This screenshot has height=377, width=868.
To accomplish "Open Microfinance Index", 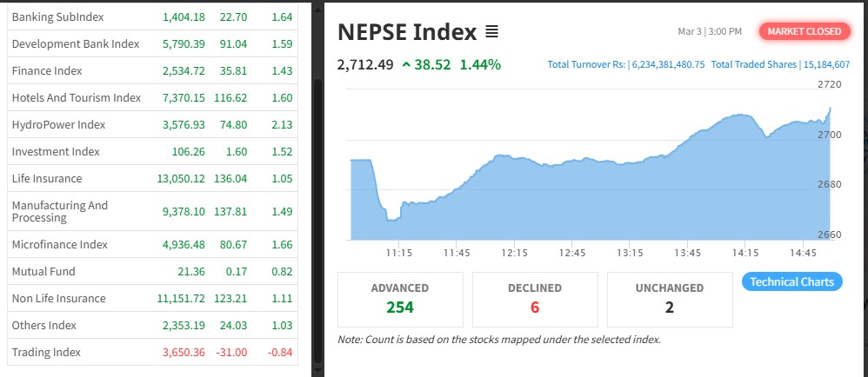I will [x=60, y=244].
